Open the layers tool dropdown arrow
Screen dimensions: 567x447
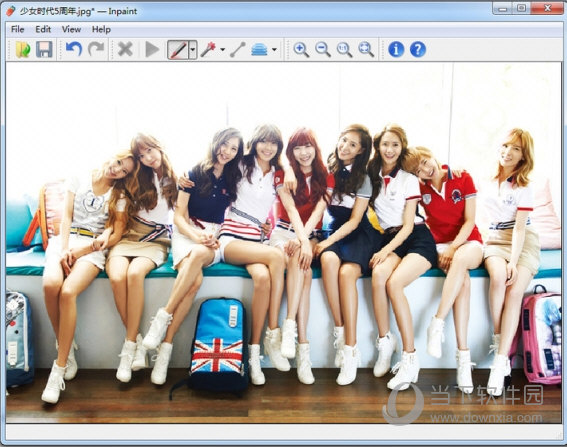[x=274, y=50]
